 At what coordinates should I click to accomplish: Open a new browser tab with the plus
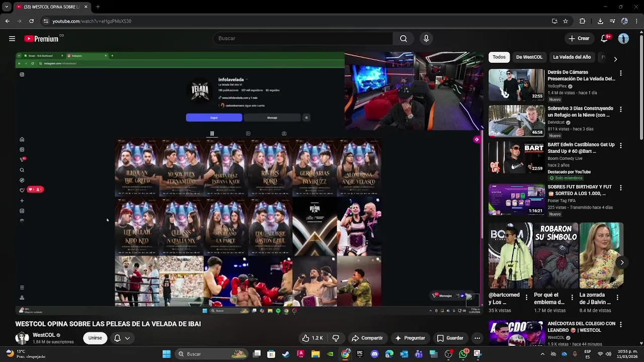98,7
